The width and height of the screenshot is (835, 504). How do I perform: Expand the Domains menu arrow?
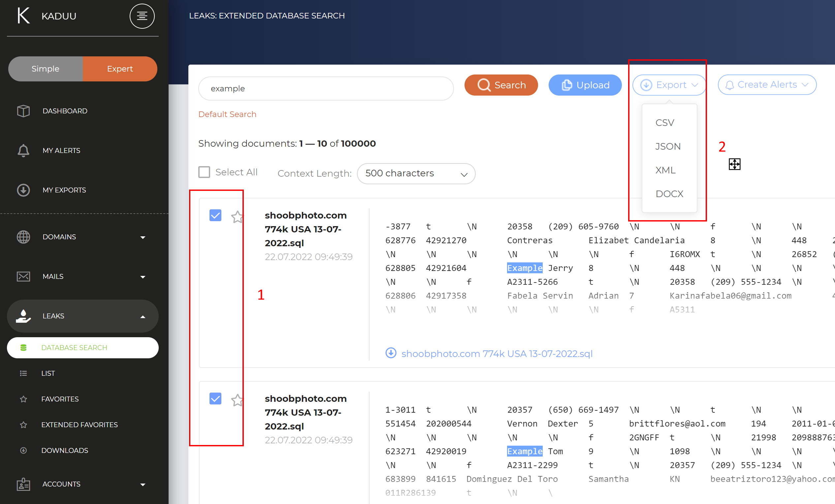pos(143,238)
